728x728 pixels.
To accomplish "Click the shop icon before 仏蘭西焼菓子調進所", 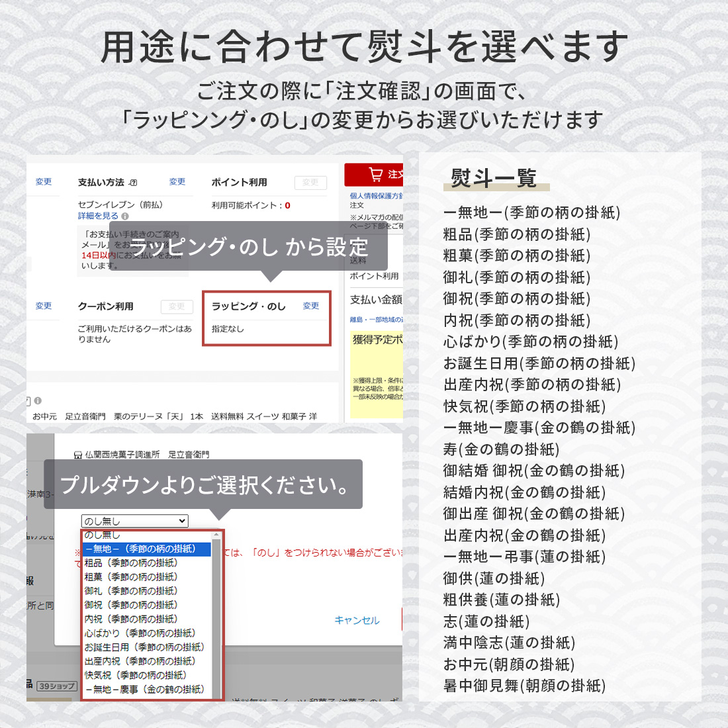I will click(x=77, y=455).
